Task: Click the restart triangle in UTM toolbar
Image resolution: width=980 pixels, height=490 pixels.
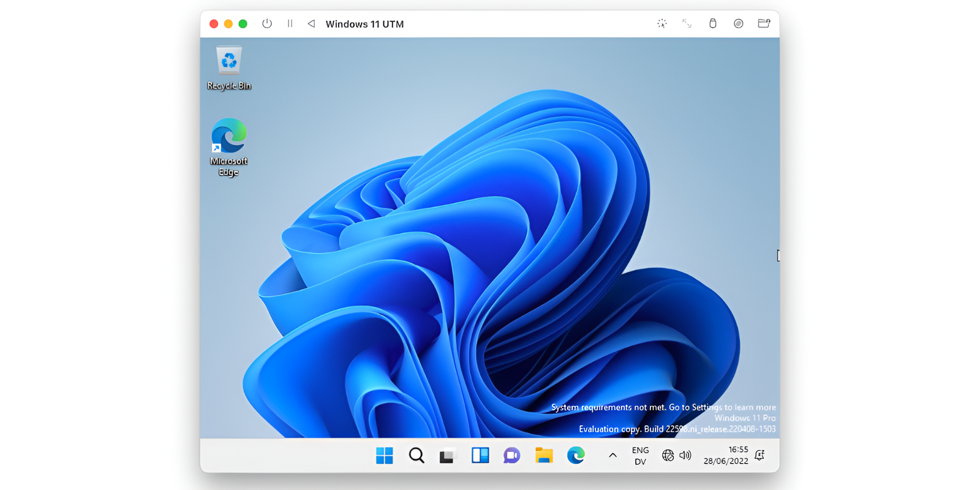Action: click(x=311, y=24)
